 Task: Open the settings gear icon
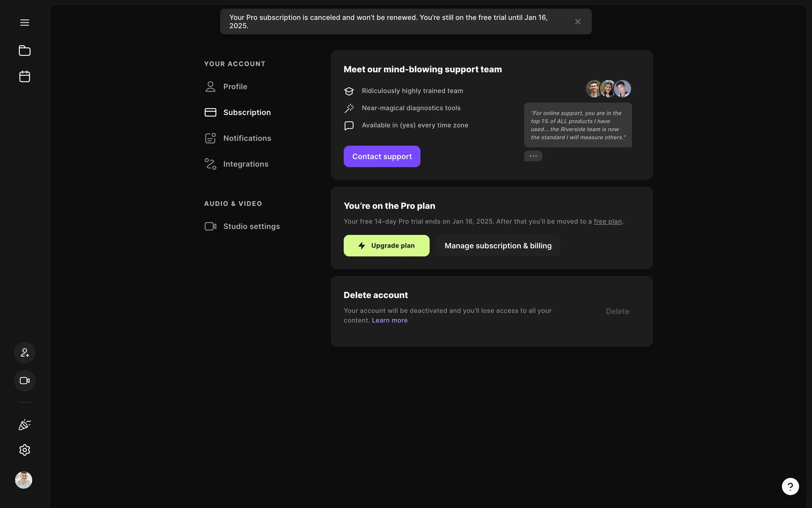(25, 450)
